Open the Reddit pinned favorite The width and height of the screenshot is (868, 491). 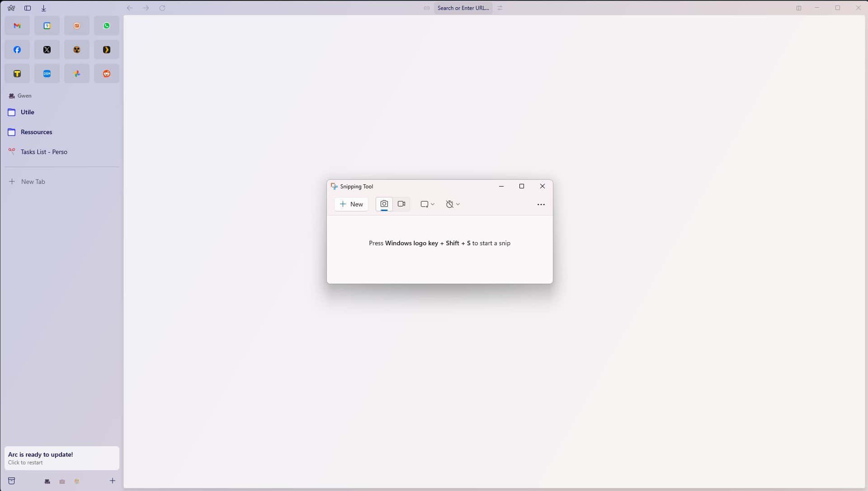107,74
